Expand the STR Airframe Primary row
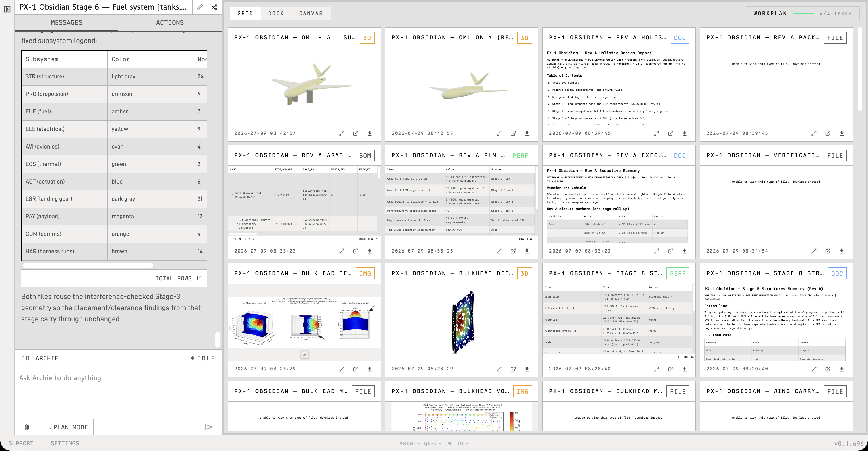868x451 pixels. [x=238, y=224]
